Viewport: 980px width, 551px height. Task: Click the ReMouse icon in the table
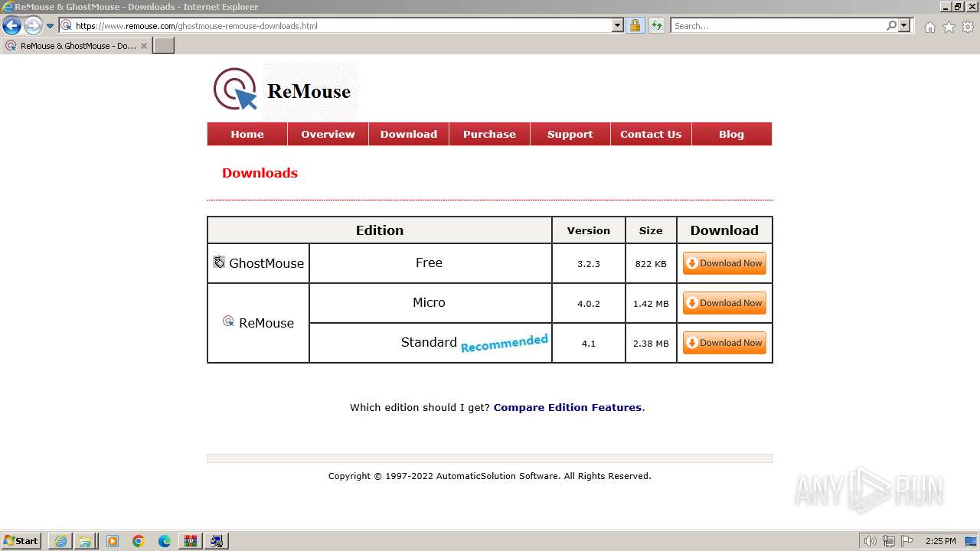coord(228,321)
